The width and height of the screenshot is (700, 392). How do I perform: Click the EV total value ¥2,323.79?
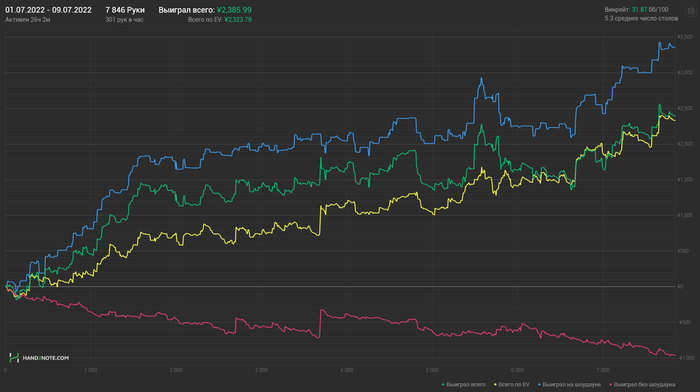(x=238, y=20)
